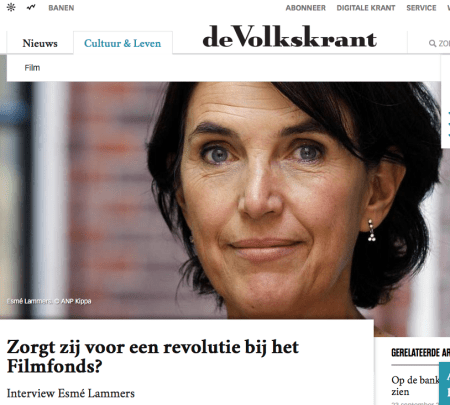Screen dimensions: 450x405
Task: Click the Interview Esmé Lammers subtitle
Action: [71, 393]
